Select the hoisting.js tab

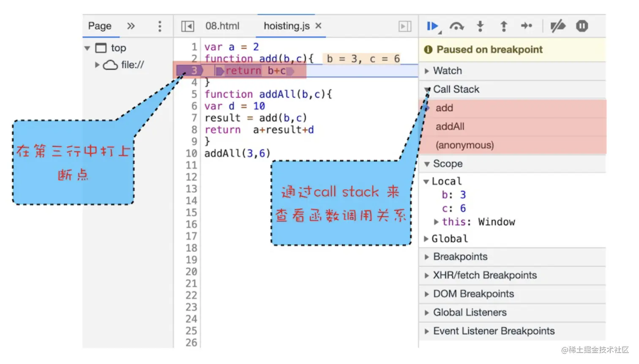[x=287, y=26]
